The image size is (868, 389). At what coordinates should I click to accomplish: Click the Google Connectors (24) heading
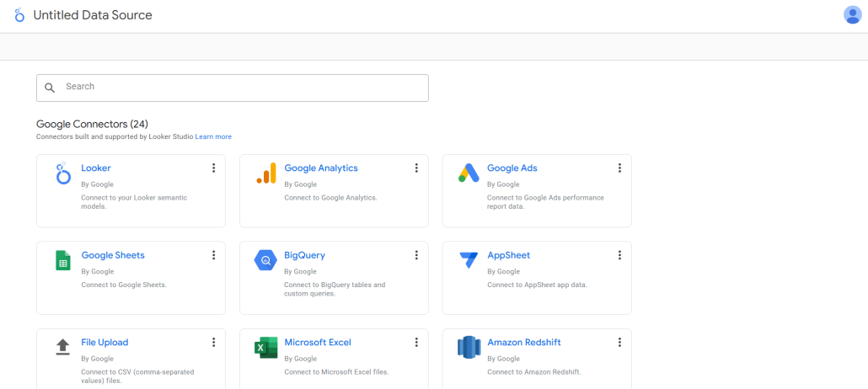pos(92,124)
